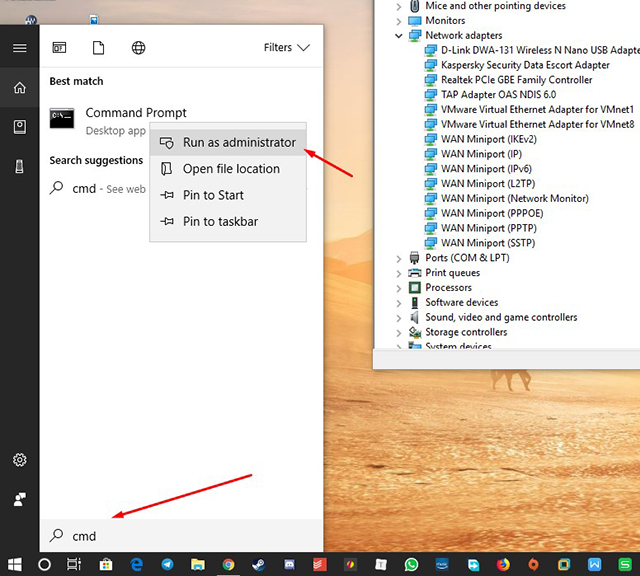This screenshot has width=640, height=576.
Task: Open search settings gear icon
Action: pyautogui.click(x=19, y=460)
